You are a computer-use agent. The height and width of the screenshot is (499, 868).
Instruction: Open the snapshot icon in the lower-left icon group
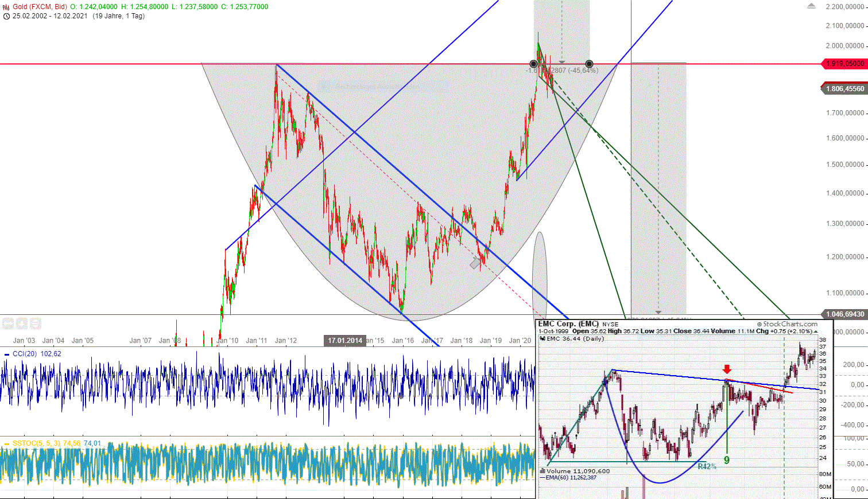(35, 323)
